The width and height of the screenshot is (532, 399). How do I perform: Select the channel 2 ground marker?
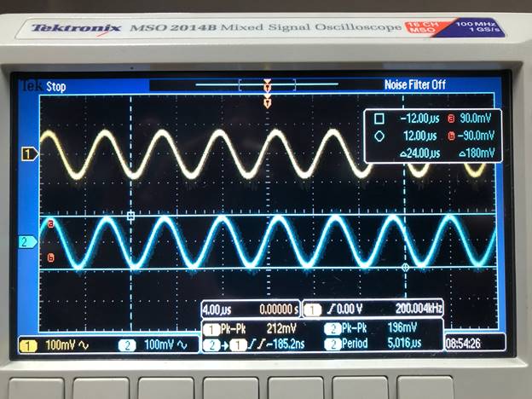(x=27, y=242)
